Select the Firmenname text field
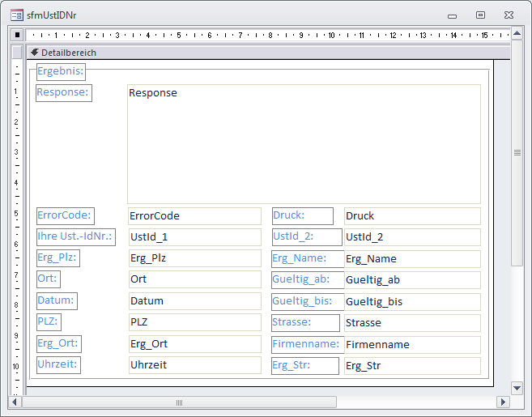Screen dimensions: 532x417 411,344
